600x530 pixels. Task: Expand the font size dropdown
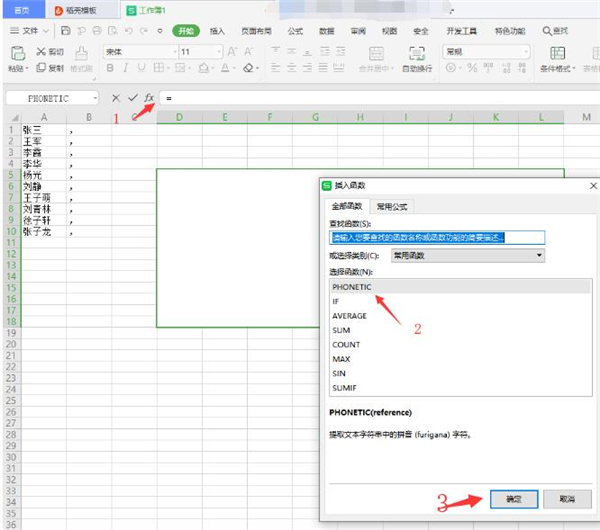[x=218, y=52]
